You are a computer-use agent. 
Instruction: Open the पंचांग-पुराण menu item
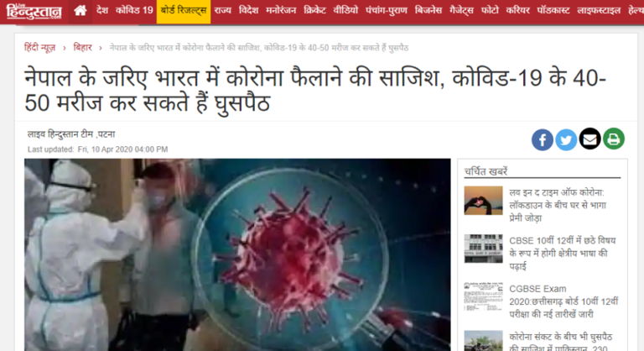386,10
